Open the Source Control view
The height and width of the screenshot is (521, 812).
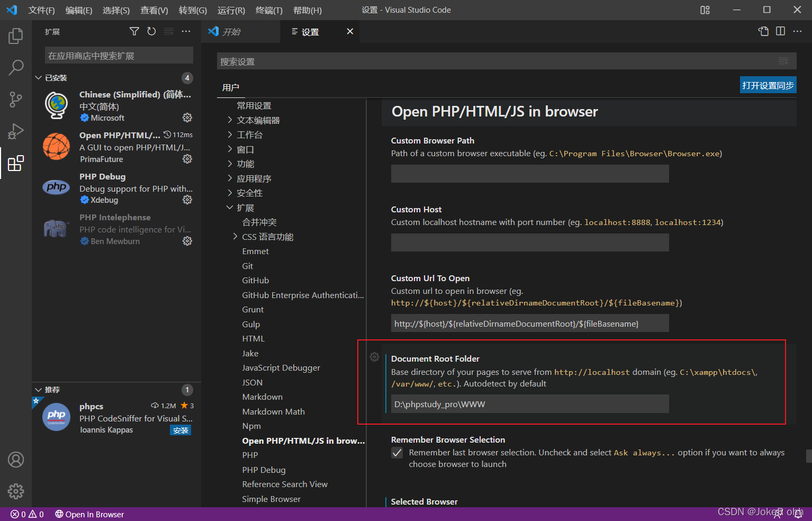point(16,99)
